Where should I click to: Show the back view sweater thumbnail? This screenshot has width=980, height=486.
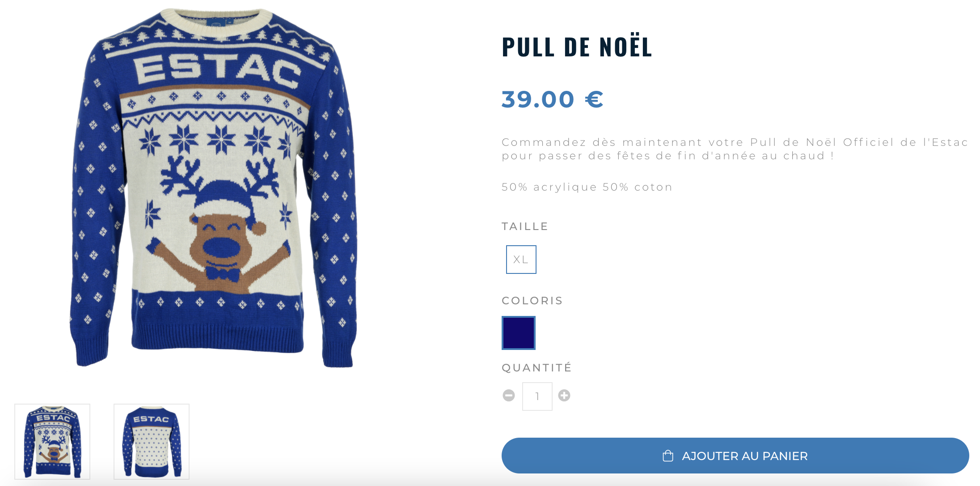[152, 442]
